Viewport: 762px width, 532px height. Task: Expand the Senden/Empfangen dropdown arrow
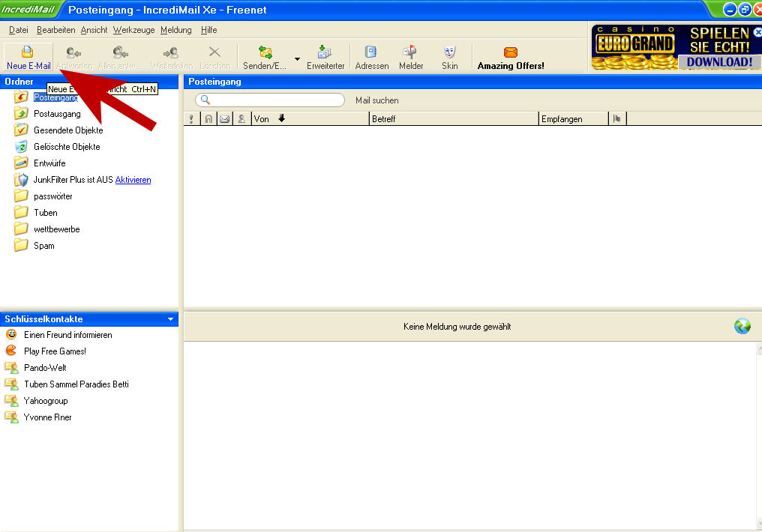(x=297, y=58)
